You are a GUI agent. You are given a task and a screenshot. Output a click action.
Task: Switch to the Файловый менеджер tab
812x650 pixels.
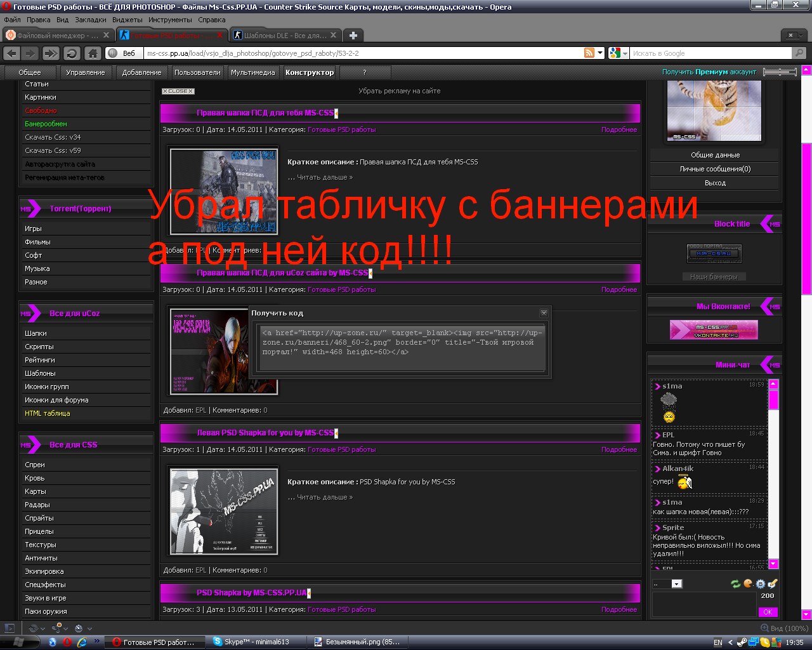(58, 35)
